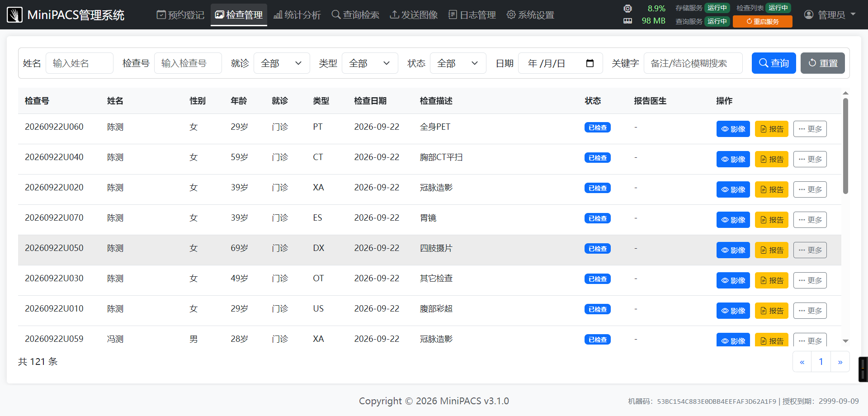Expand the 管理员 account dropdown
This screenshot has width=868, height=416.
tap(830, 15)
